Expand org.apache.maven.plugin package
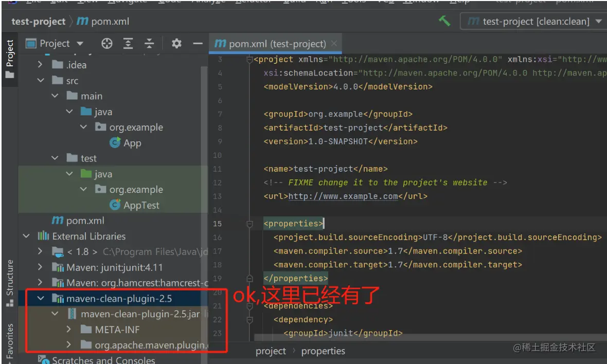The height and width of the screenshot is (364, 607). 68,344
